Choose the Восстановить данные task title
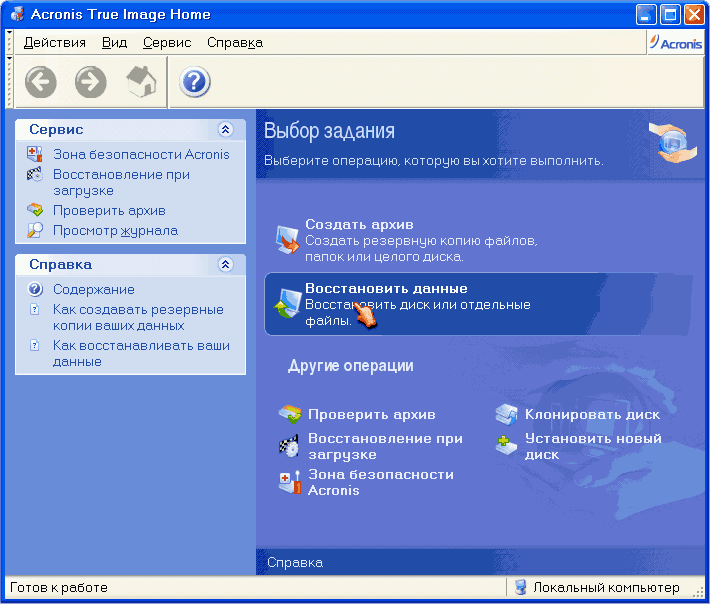Image resolution: width=710 pixels, height=604 pixels. tap(386, 288)
